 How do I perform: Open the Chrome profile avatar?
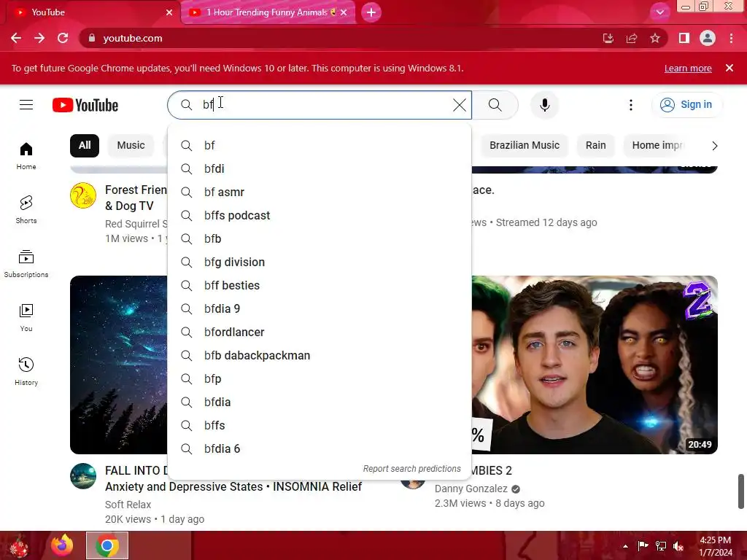[x=708, y=38]
